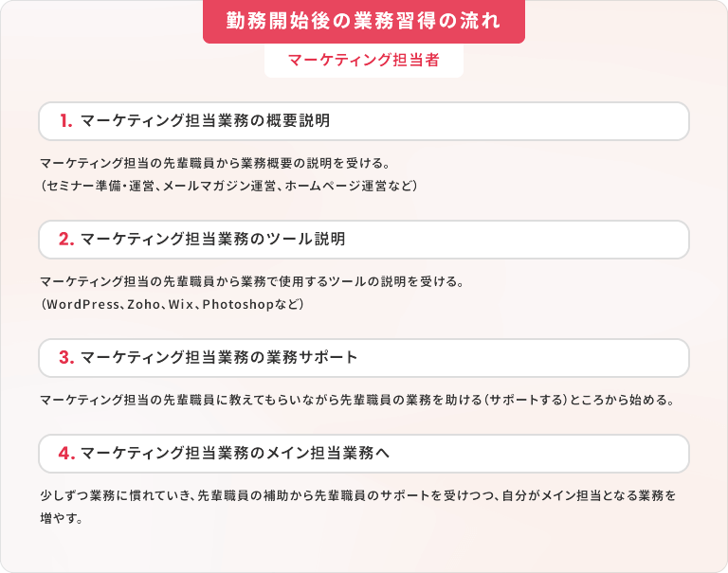Select the マーケティング担当者 tab label
Image resolution: width=728 pixels, height=573 pixels.
click(364, 60)
